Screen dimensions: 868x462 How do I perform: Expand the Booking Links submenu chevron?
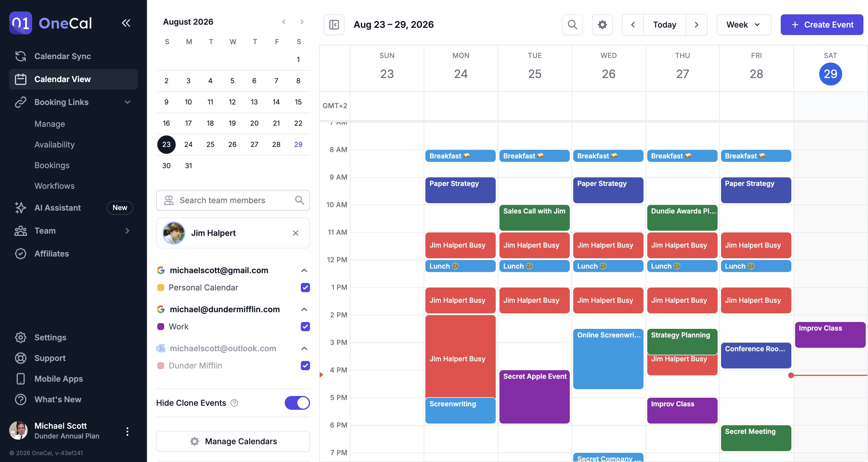127,102
